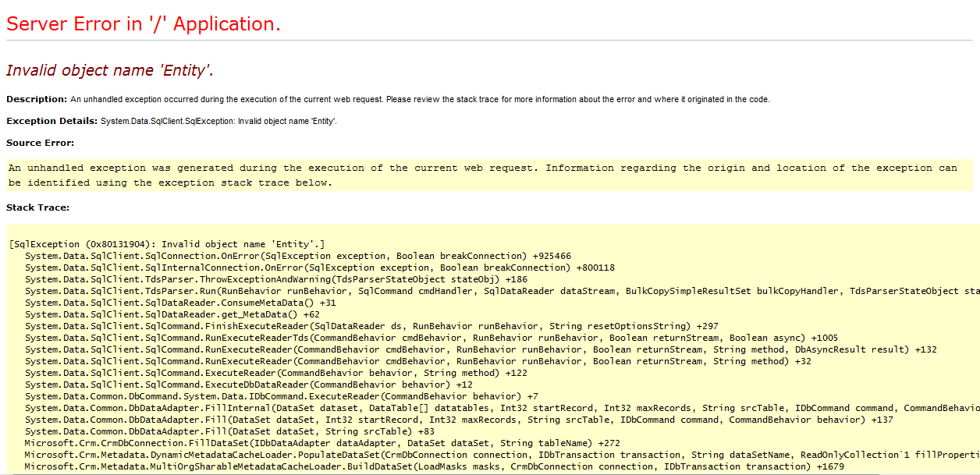Viewport: 980px width, 475px height.
Task: Click the 'SqlDataReader.ConsumeMetaData()' stack trace line
Action: pos(180,303)
